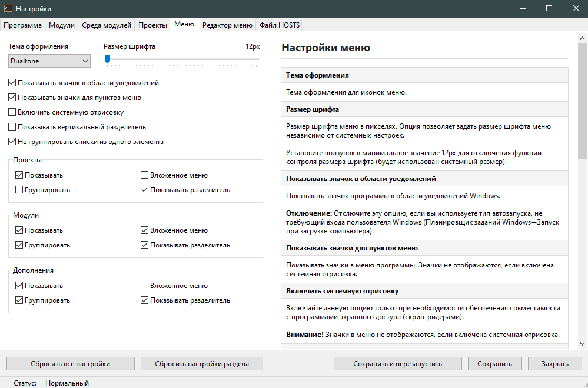Check "Показывать вертикальный разделитель" box
The image size is (588, 388).
point(12,127)
